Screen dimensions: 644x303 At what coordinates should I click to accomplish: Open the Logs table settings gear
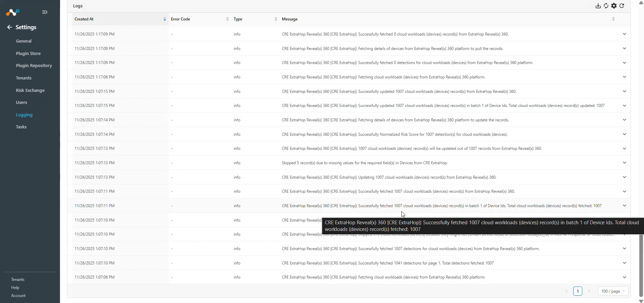tap(614, 6)
